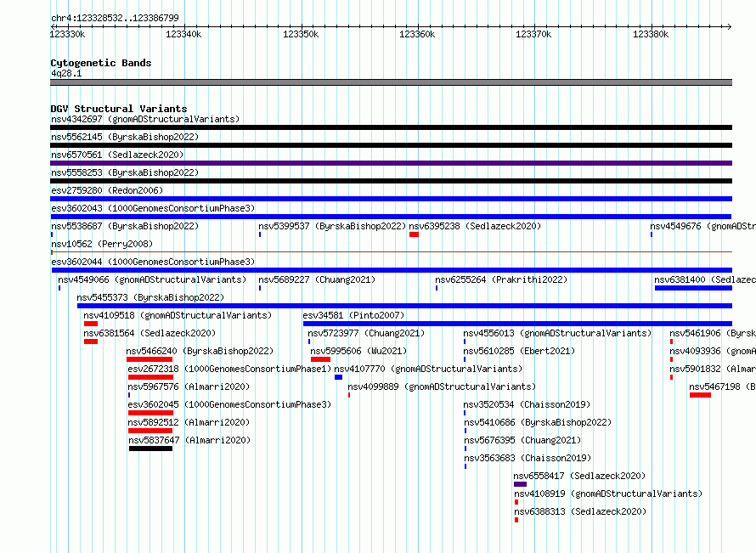The width and height of the screenshot is (756, 553).
Task: Click the black nsv5837647 Almarri2020 bar
Action: [150, 449]
